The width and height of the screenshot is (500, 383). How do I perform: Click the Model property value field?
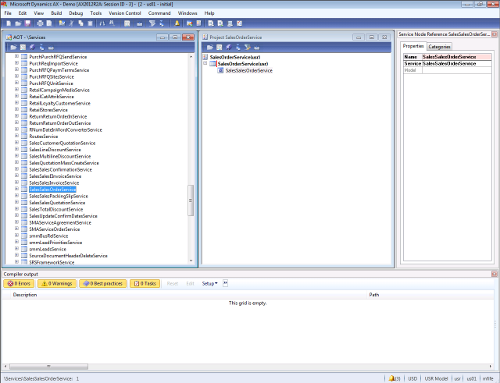click(x=457, y=70)
